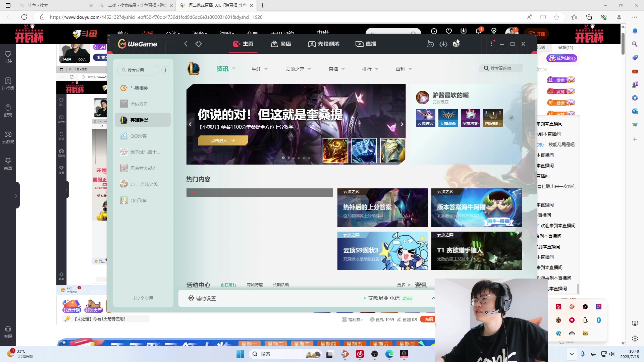The image size is (644, 362).
Task: Click 云游戏 in Douyu left sidebar
Action: click(8, 137)
